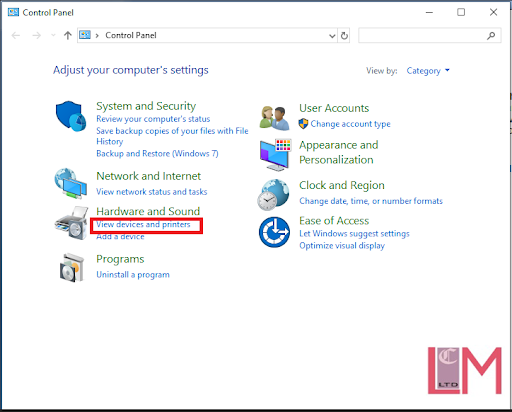
Task: Open the View by Category dropdown
Action: (428, 71)
